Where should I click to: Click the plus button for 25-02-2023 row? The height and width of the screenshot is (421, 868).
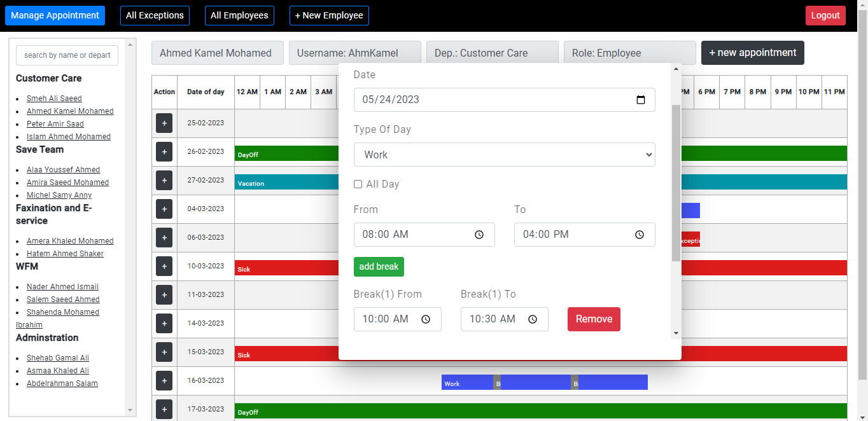point(164,123)
